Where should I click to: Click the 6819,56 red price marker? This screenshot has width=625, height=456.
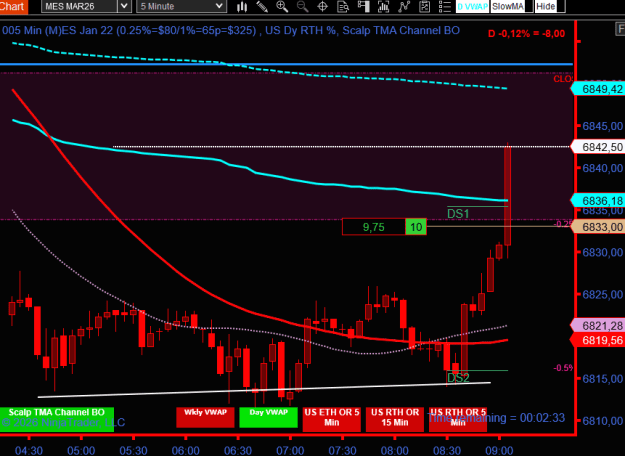599,340
